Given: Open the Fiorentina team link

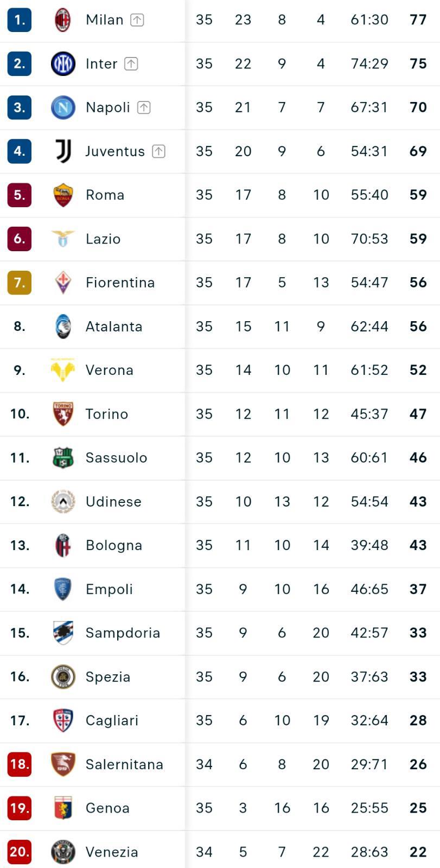Looking at the screenshot, I should tap(120, 283).
